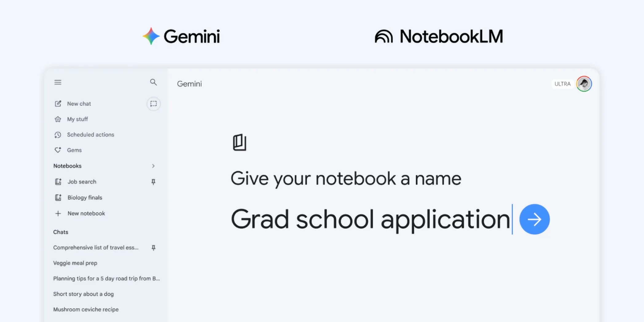Unpin the travel essentials chat
The image size is (644, 322).
pos(154,248)
